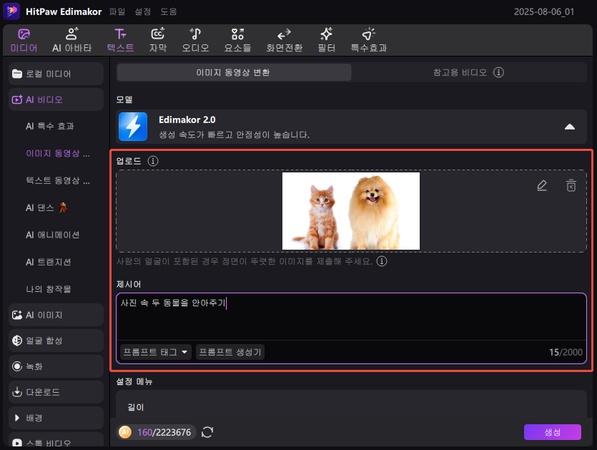
Task: Open the 프롬프트 태그 dropdown
Action: tap(155, 352)
